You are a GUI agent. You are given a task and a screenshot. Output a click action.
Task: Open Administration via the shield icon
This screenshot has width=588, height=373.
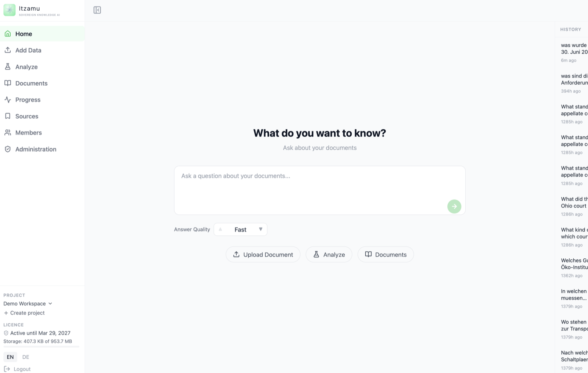[x=8, y=149]
